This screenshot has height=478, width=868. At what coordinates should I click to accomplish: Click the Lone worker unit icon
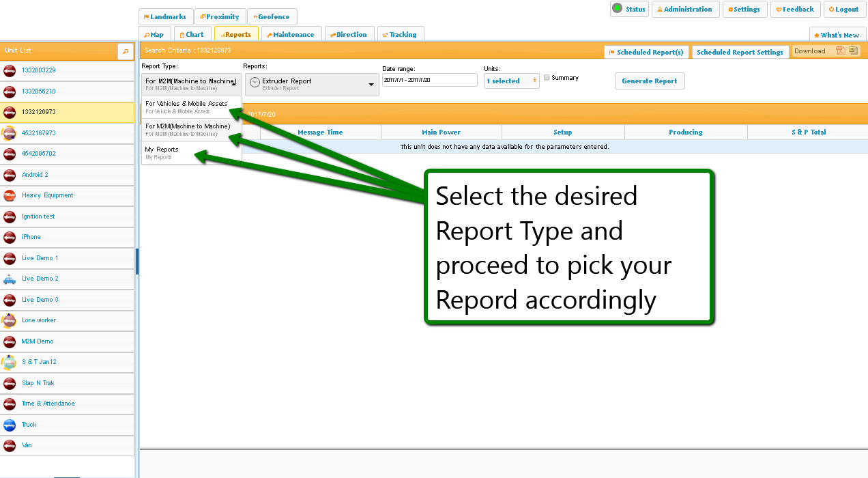(x=10, y=320)
